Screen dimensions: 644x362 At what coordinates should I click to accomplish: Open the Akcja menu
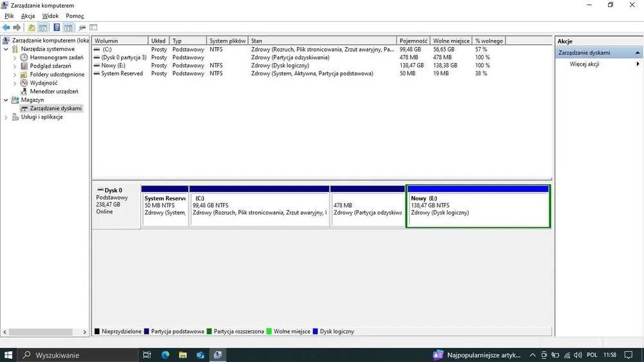click(x=28, y=15)
